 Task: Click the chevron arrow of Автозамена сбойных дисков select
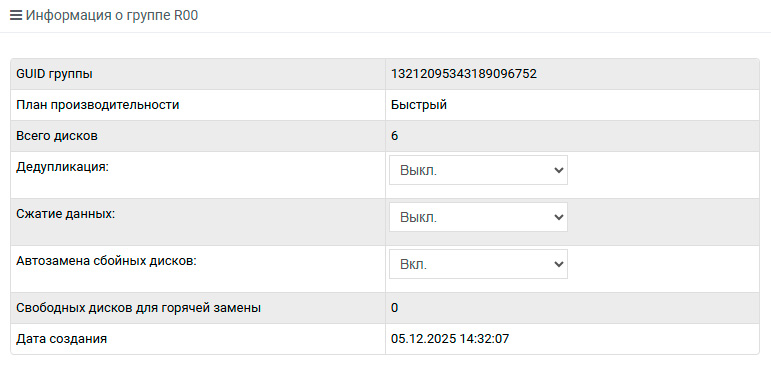558,264
